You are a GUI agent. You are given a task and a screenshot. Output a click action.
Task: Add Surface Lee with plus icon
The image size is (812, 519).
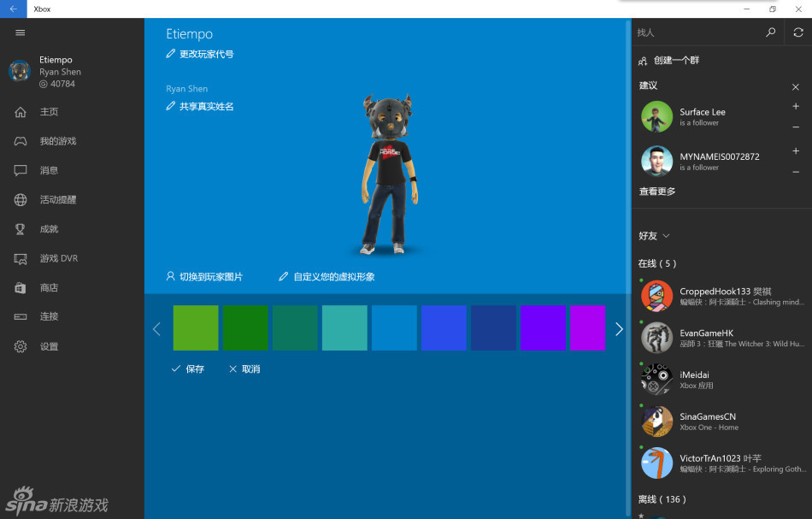(796, 107)
